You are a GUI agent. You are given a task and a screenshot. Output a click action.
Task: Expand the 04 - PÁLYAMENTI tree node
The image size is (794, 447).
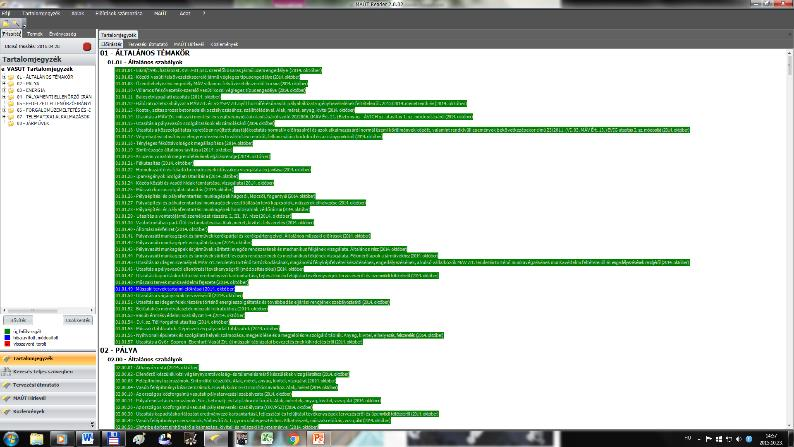click(x=4, y=97)
